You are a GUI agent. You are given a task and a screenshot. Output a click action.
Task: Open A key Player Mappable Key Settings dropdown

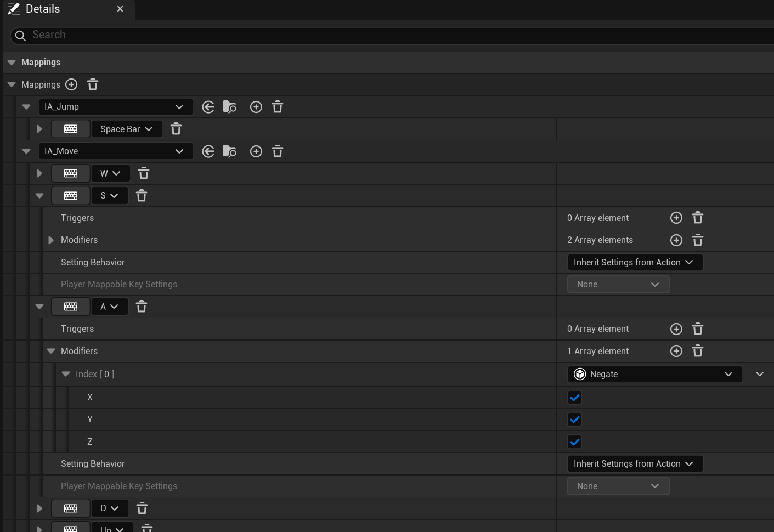pos(618,486)
